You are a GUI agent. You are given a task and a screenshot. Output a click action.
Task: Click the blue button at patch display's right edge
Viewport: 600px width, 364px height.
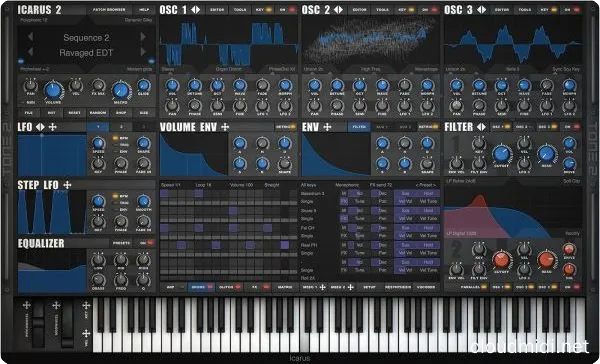tap(152, 61)
